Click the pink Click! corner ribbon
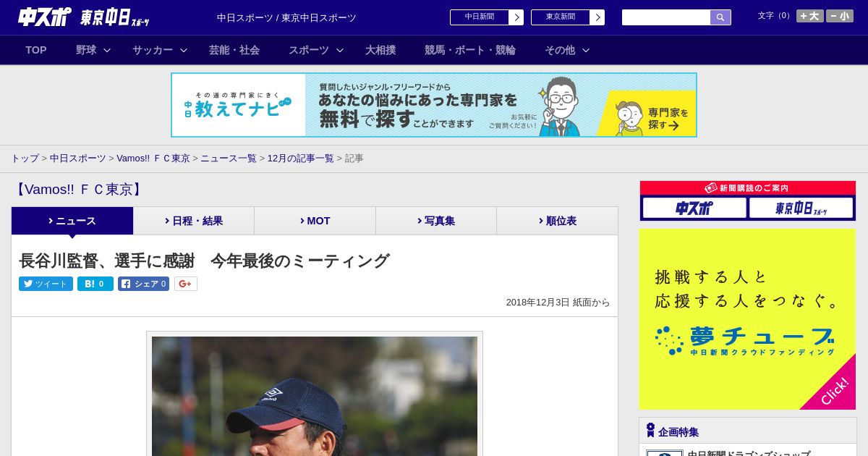The height and width of the screenshot is (456, 868). coord(833,390)
